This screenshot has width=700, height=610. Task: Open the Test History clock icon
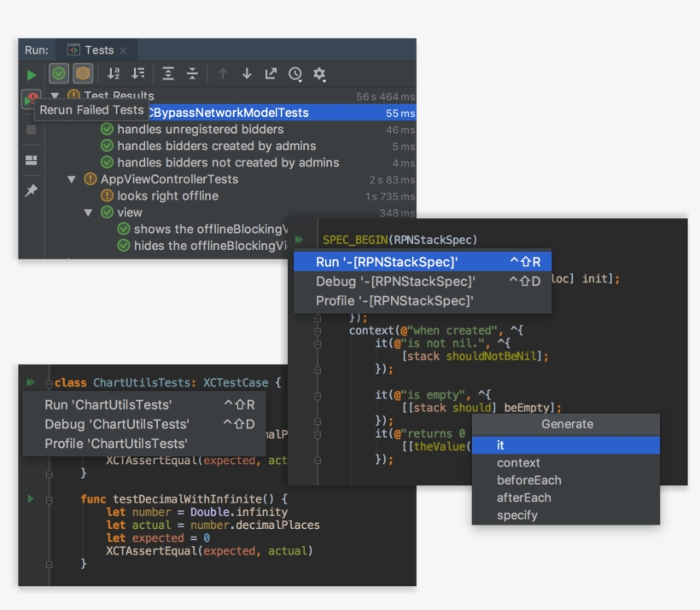pyautogui.click(x=294, y=73)
